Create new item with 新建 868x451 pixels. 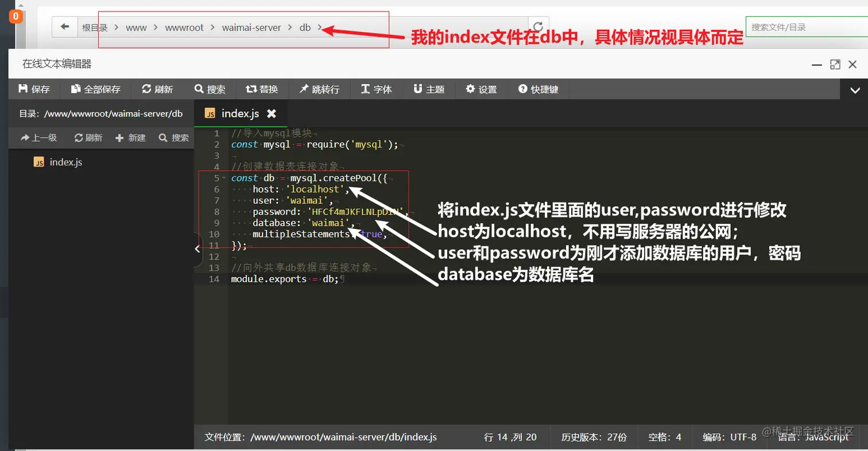131,138
